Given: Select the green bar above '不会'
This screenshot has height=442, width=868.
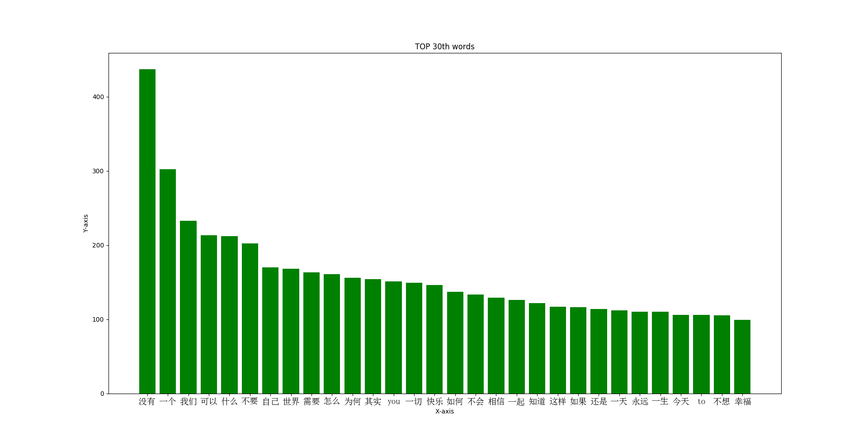Looking at the screenshot, I should coord(476,344).
